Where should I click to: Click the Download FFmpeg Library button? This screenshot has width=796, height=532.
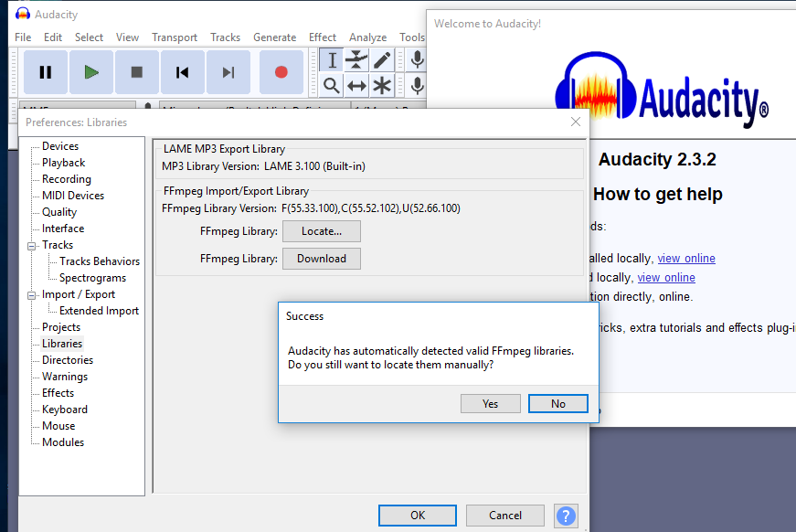(x=322, y=259)
